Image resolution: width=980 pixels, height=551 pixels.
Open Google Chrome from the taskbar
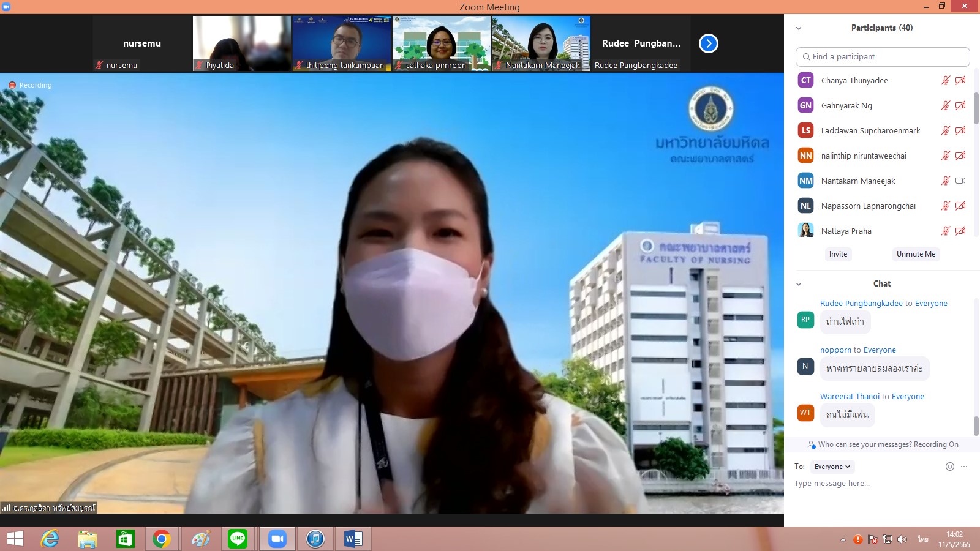click(x=162, y=539)
